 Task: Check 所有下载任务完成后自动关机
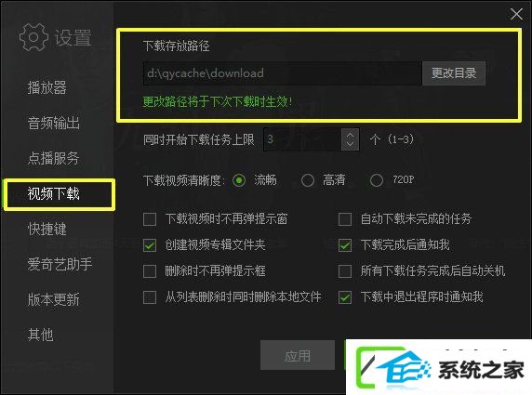click(345, 271)
